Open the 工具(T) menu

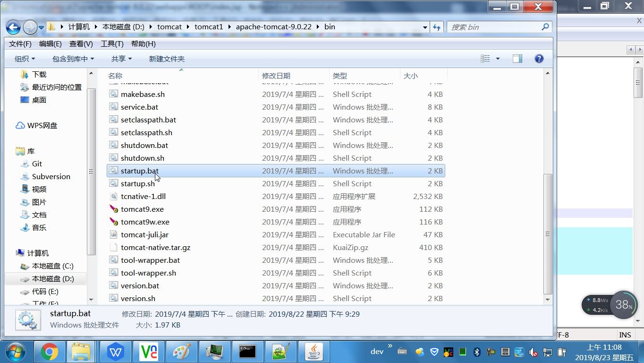[111, 43]
